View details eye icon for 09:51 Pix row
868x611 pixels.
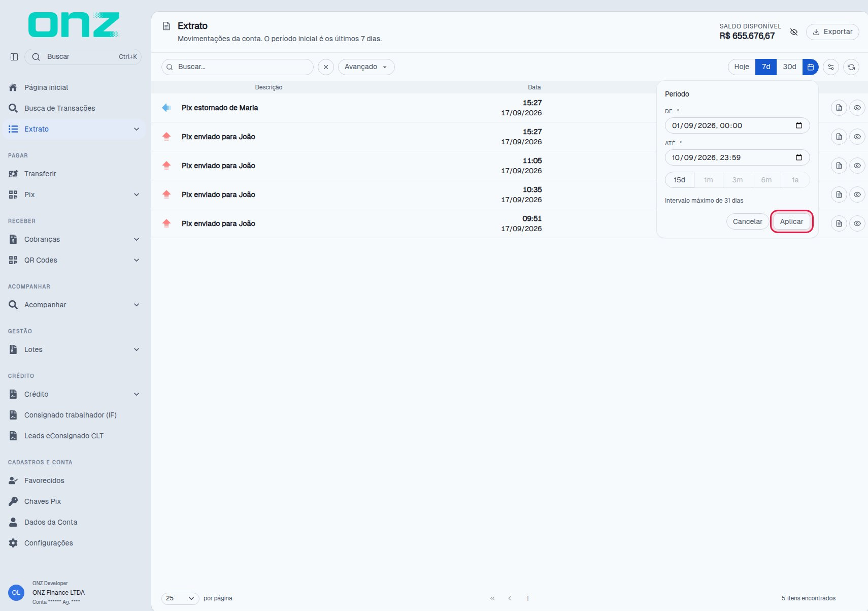tap(857, 223)
